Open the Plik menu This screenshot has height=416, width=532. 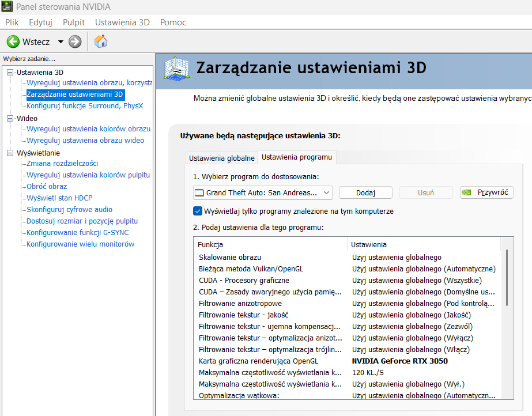(x=12, y=22)
